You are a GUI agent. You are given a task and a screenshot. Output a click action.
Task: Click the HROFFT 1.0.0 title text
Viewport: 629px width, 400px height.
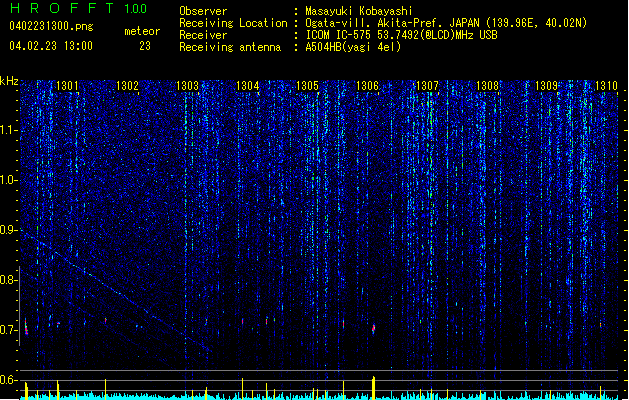79,8
